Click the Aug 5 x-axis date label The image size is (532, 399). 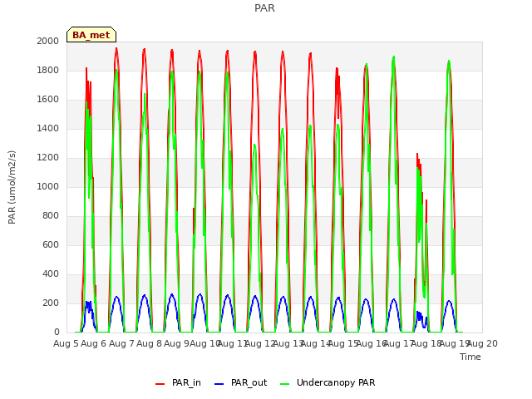66,343
